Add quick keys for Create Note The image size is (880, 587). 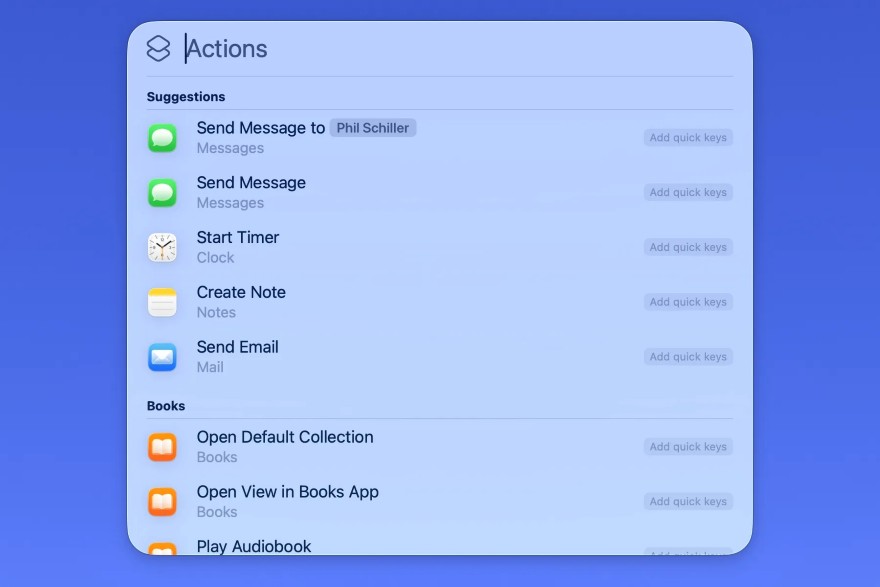688,301
